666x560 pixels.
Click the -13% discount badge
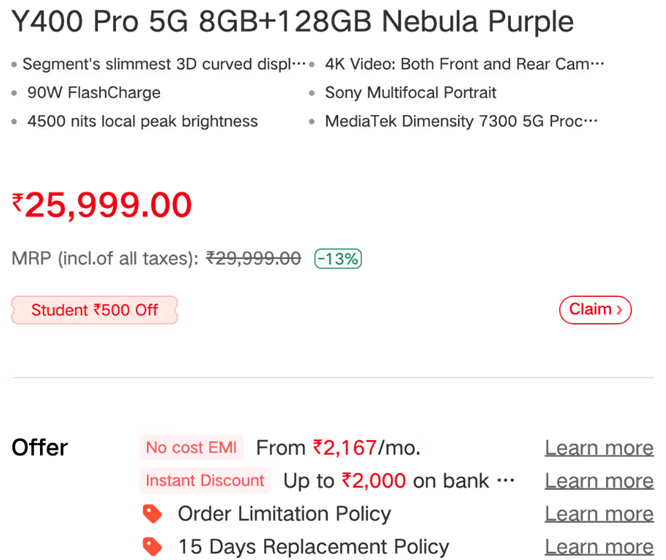pos(338,258)
